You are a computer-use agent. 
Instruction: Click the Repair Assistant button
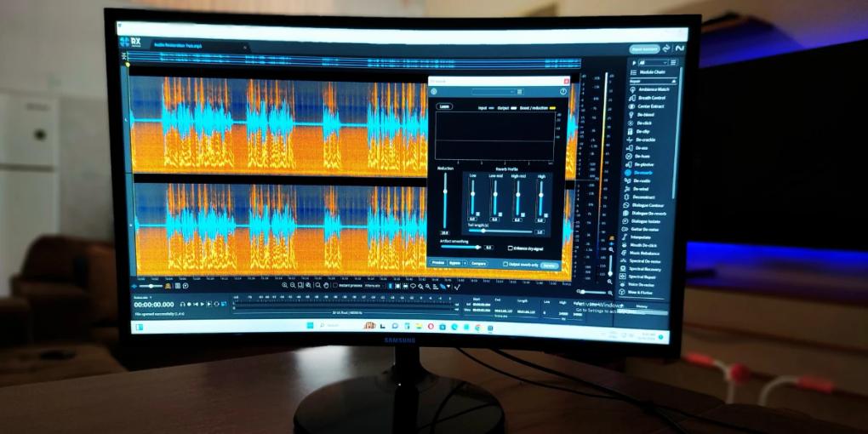[x=644, y=49]
